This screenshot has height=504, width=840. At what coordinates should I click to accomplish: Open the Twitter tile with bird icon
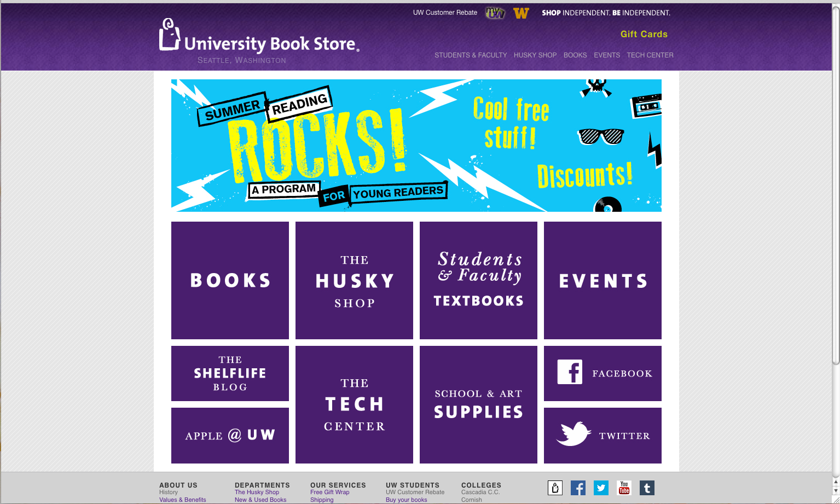coord(603,436)
